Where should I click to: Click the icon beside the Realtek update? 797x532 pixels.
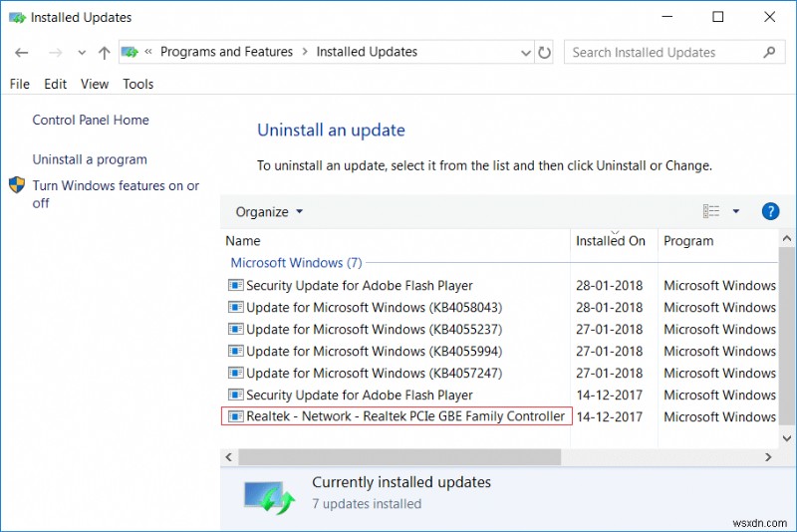coord(235,416)
